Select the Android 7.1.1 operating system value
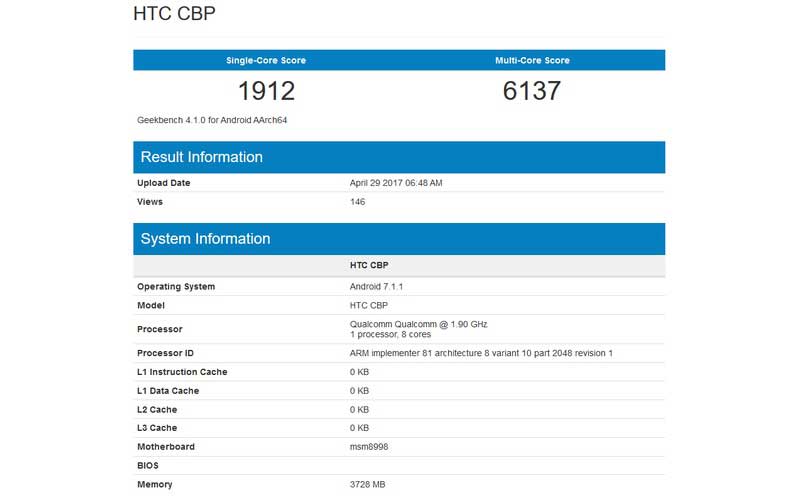 (376, 287)
